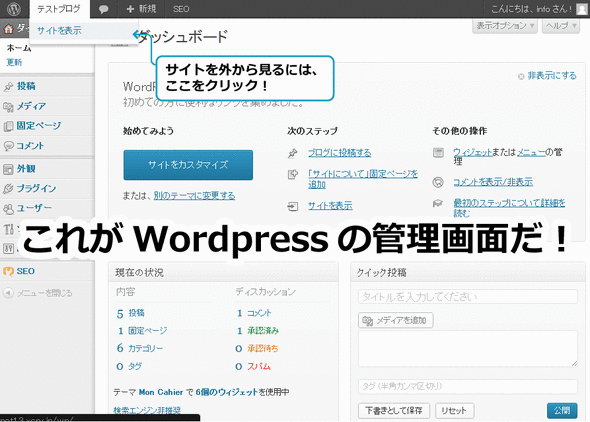Click the collapse menu arrow icon
The height and width of the screenshot is (422, 590).
click(x=8, y=293)
